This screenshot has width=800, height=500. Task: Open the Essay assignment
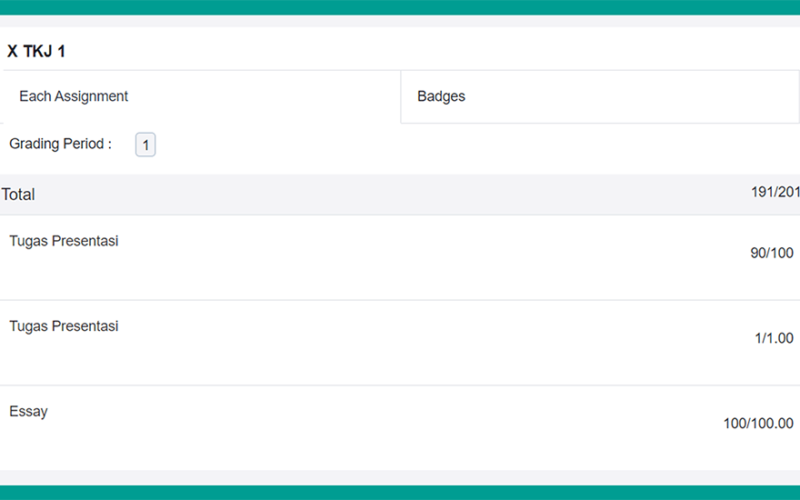point(29,412)
